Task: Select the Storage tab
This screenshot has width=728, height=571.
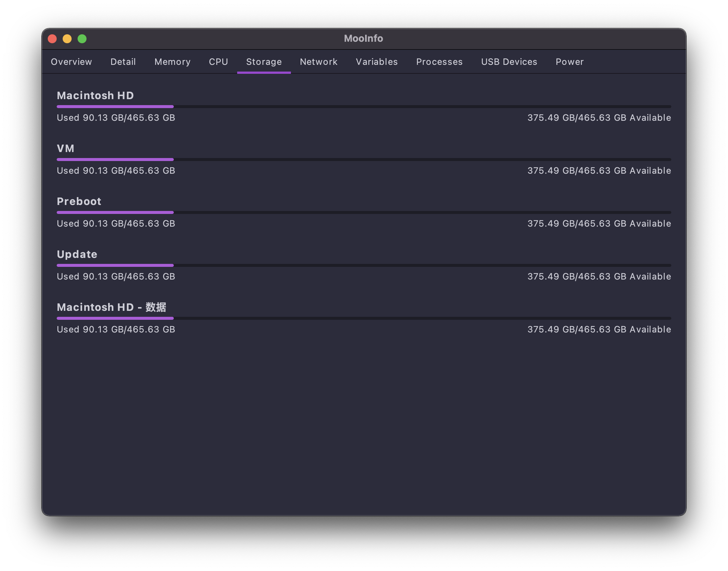Action: click(x=264, y=61)
